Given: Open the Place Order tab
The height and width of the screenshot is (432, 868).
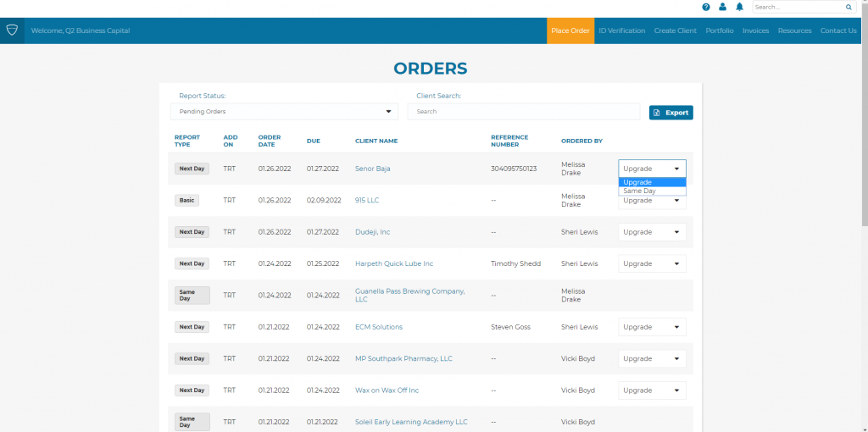Looking at the screenshot, I should click(570, 30).
